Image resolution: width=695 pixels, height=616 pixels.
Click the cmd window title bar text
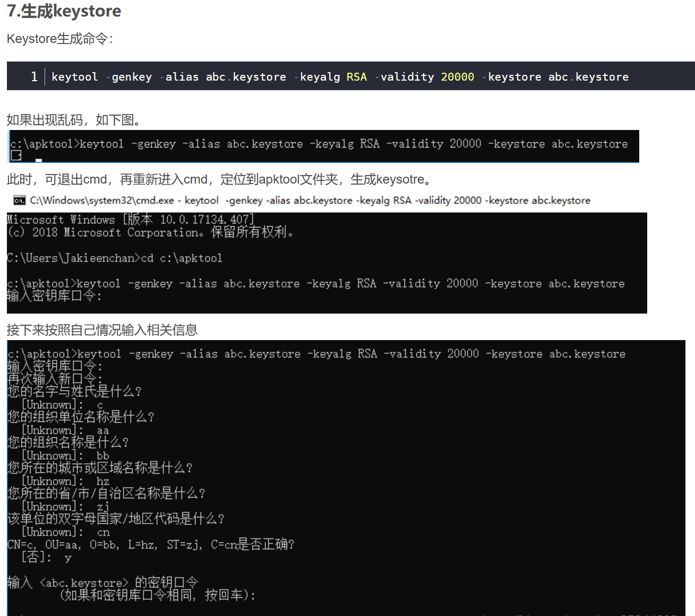[x=310, y=201]
